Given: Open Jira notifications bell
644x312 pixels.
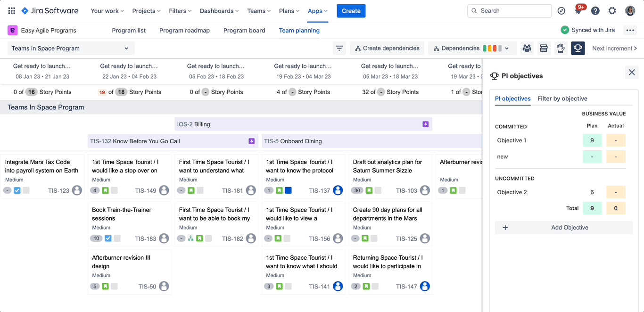Looking at the screenshot, I should [x=578, y=11].
